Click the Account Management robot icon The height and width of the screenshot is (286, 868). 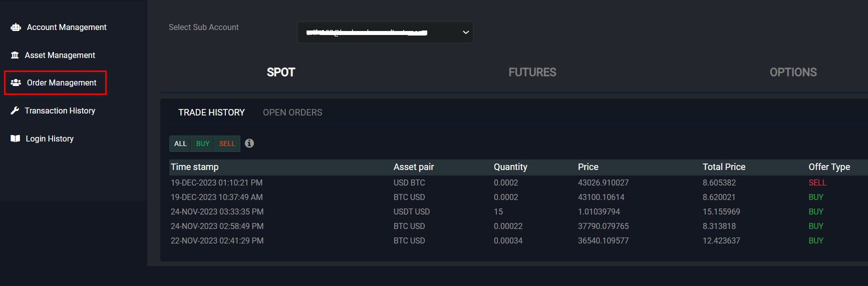click(x=16, y=27)
